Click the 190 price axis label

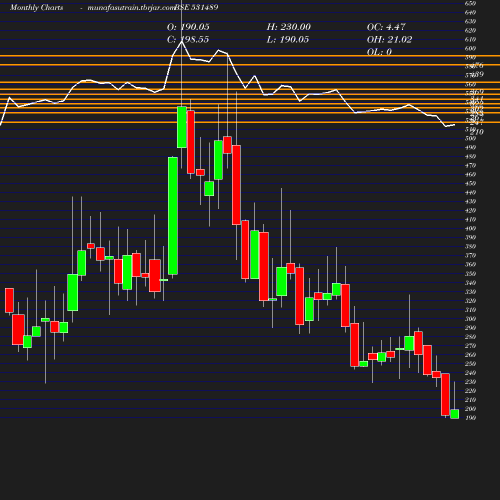470,418
